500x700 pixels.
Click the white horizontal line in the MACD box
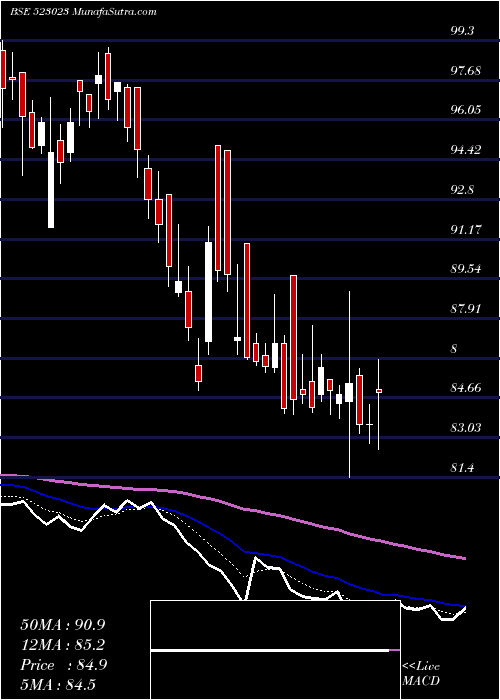(271, 650)
